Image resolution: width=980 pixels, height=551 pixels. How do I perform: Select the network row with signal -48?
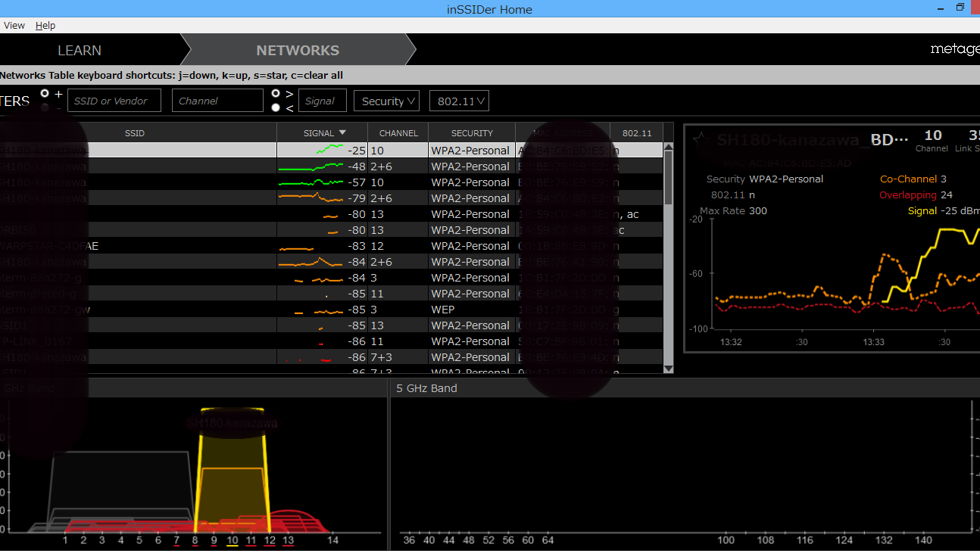(331, 167)
